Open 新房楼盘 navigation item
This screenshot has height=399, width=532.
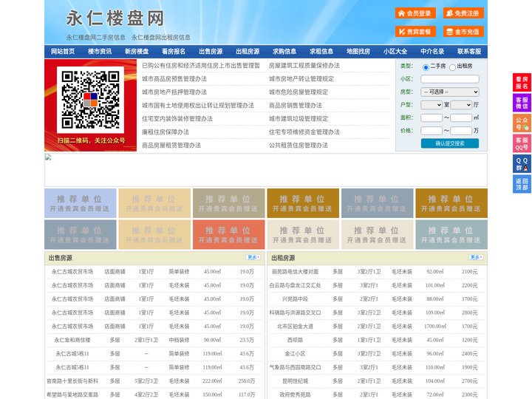pos(137,52)
